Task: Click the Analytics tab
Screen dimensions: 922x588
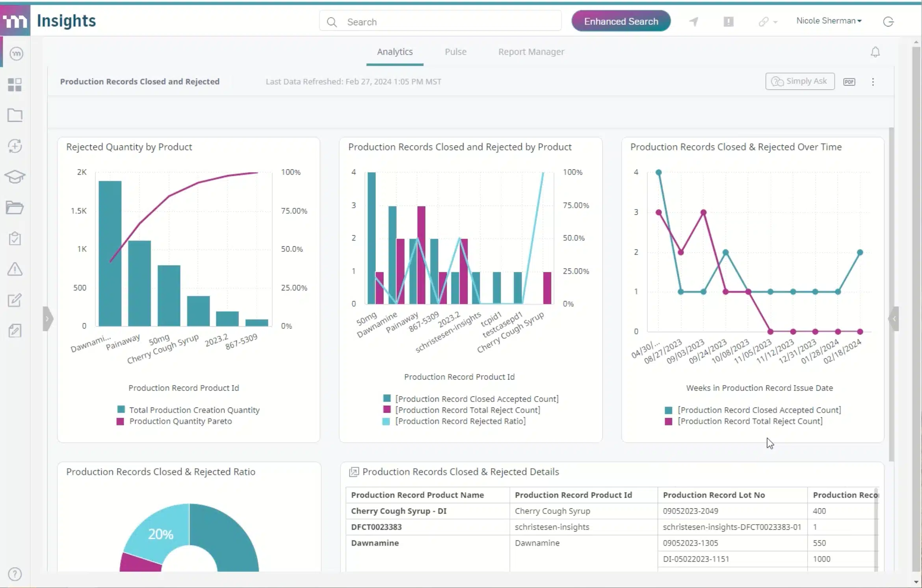Action: point(394,51)
